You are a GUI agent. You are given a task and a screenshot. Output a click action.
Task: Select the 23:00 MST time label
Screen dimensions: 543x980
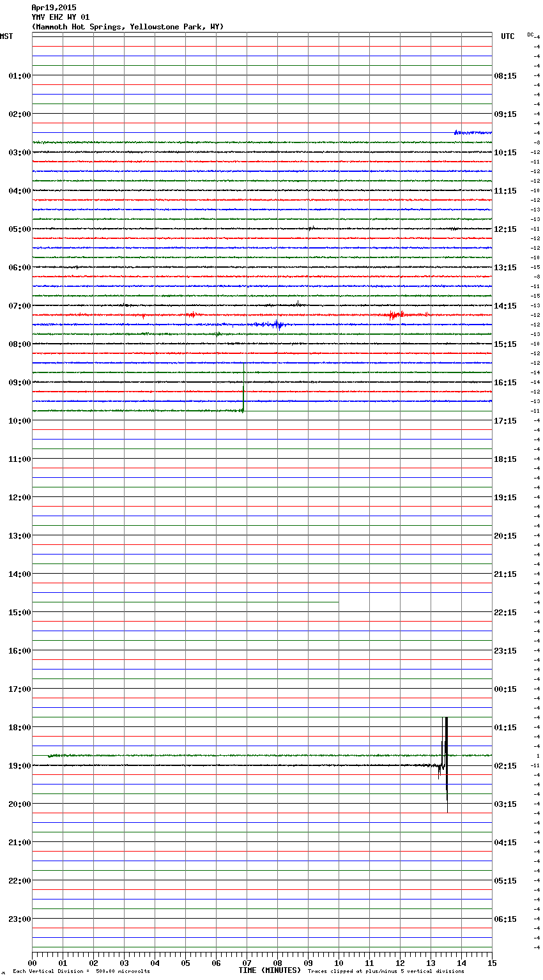pyautogui.click(x=20, y=919)
